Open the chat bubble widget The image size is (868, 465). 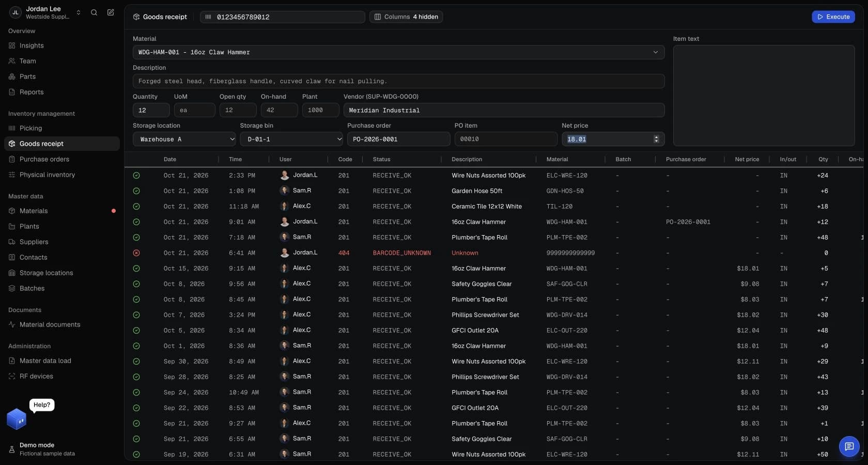849,446
